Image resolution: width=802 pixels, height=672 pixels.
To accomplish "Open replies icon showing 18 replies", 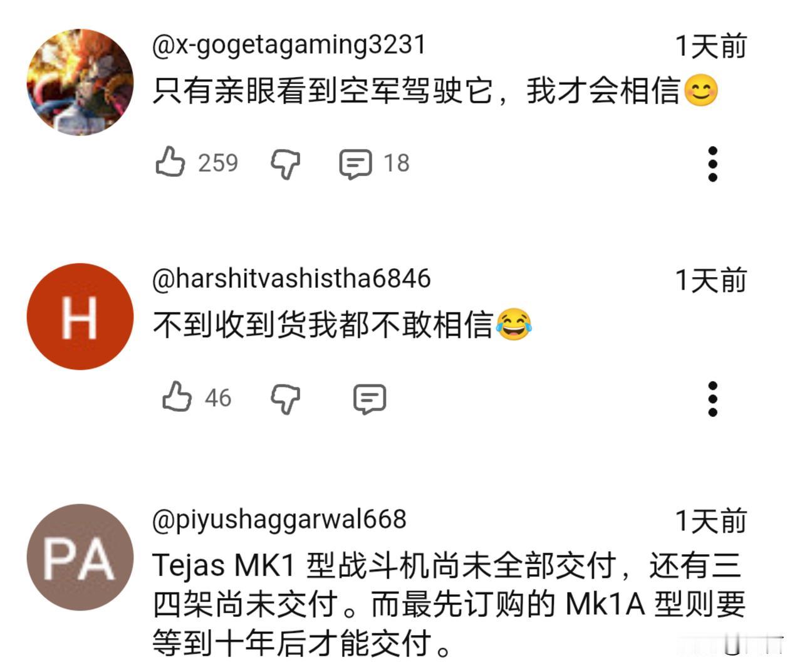I will 355,164.
